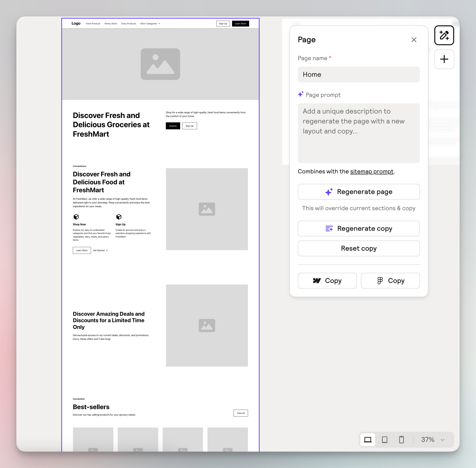Image resolution: width=476 pixels, height=468 pixels.
Task: Switch to desktop preview mode
Action: tap(368, 439)
